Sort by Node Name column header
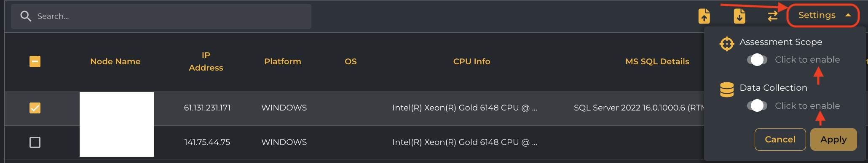 [115, 62]
